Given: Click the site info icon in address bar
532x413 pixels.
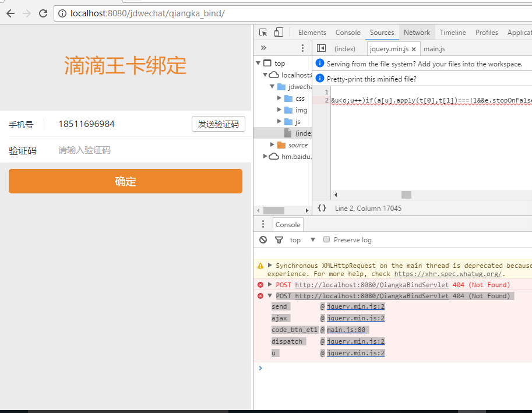Looking at the screenshot, I should (x=62, y=13).
